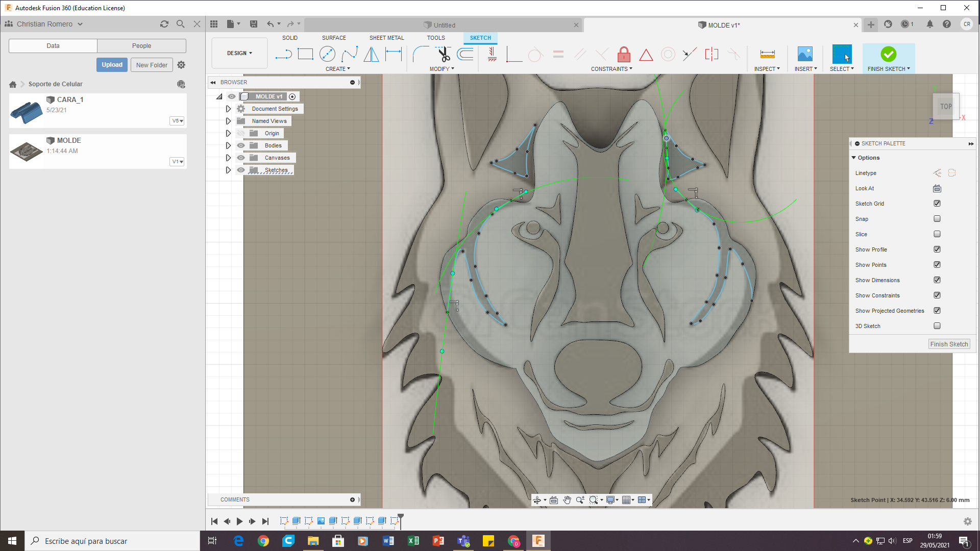Open the CREATE dropdown menu
This screenshot has height=551, width=980.
tap(338, 69)
